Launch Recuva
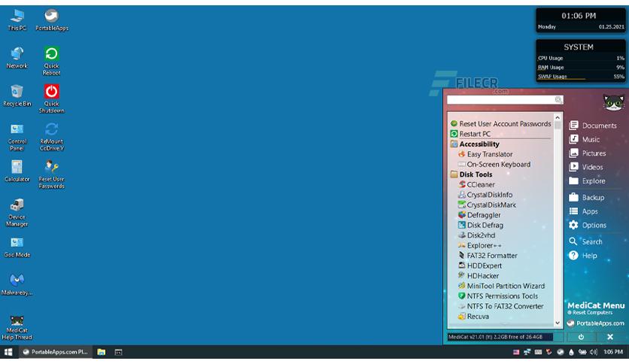 [x=473, y=317]
